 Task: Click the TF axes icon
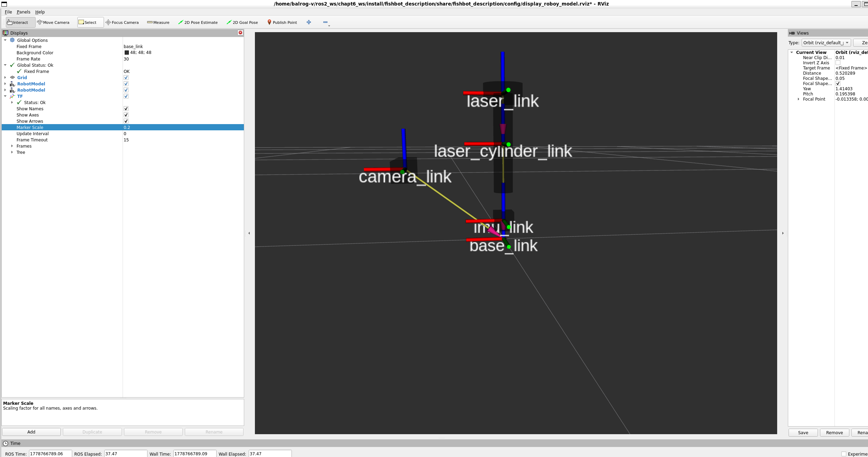12,96
